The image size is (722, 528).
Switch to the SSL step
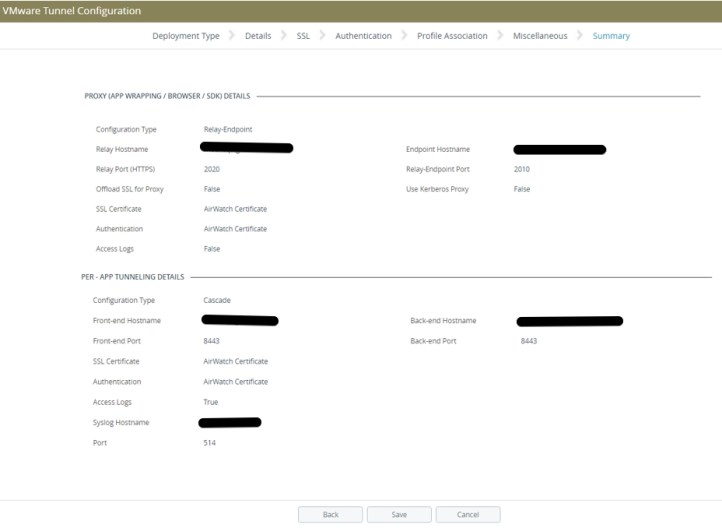tap(303, 36)
